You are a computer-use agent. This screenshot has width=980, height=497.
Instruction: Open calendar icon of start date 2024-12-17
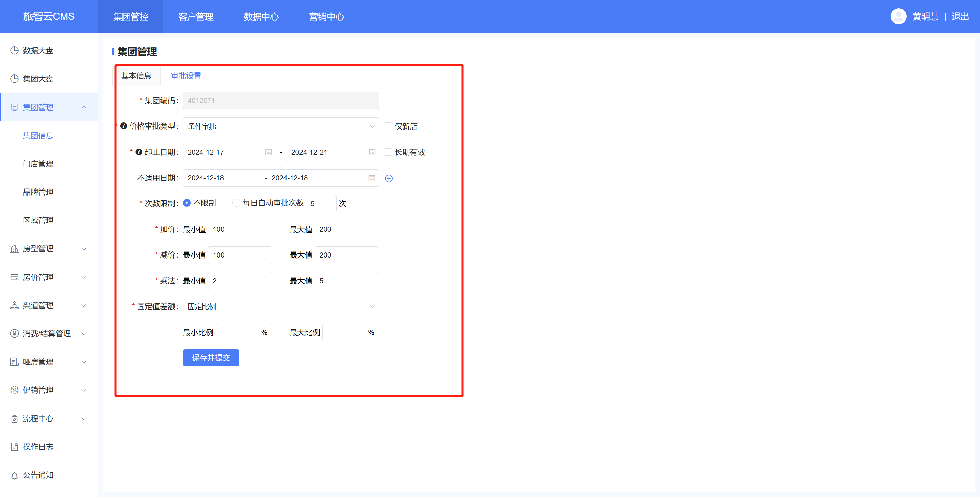[268, 152]
